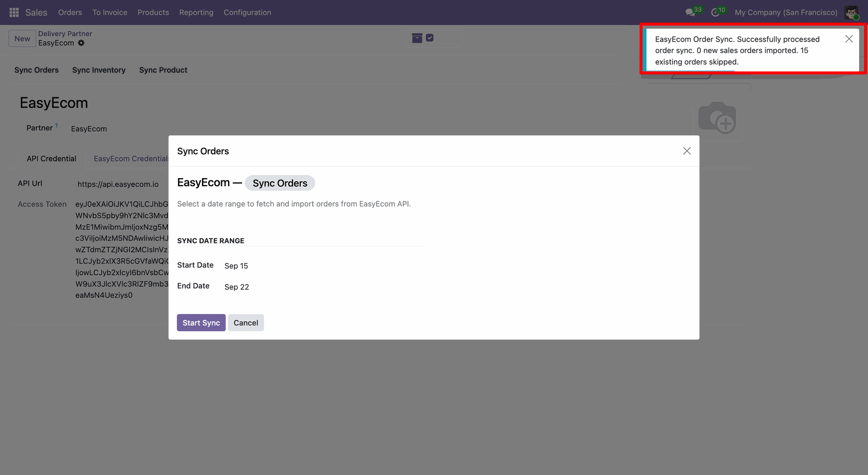Click the archive box icon in header
The image size is (868, 475).
[417, 38]
